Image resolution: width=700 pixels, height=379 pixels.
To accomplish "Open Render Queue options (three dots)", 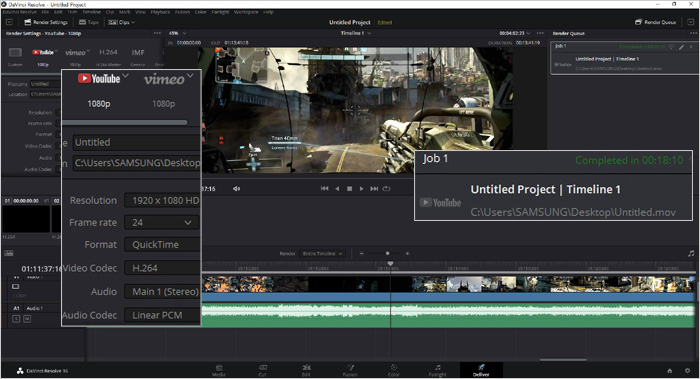I will point(693,33).
